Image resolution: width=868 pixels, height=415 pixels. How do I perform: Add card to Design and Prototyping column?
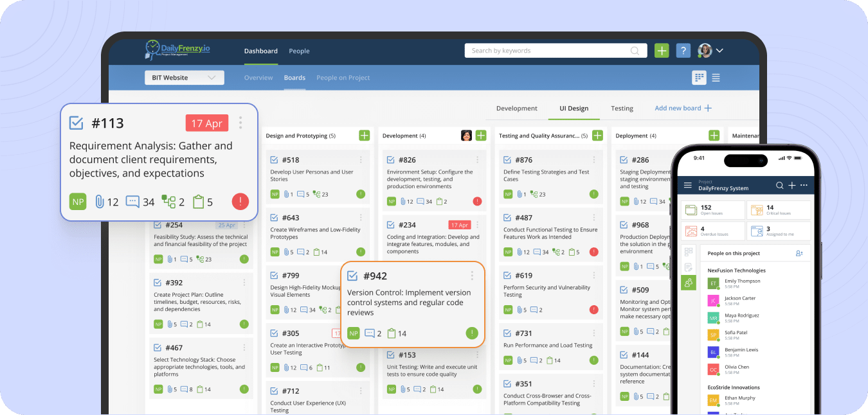pyautogui.click(x=365, y=136)
